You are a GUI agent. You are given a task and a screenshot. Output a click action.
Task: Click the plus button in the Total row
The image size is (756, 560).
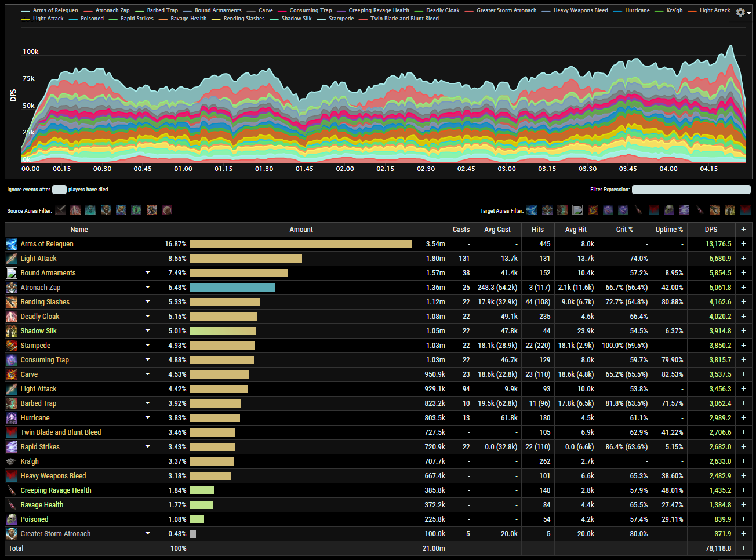(x=743, y=548)
